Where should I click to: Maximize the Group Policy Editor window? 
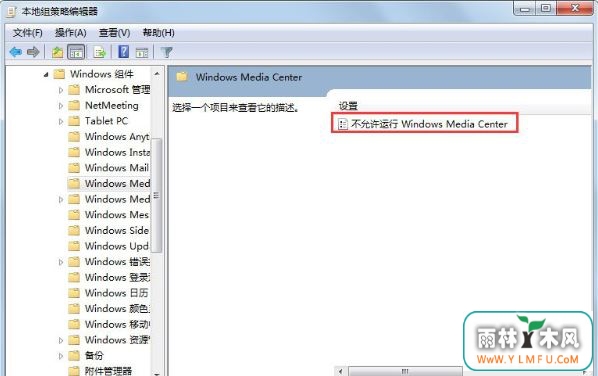coord(546,8)
